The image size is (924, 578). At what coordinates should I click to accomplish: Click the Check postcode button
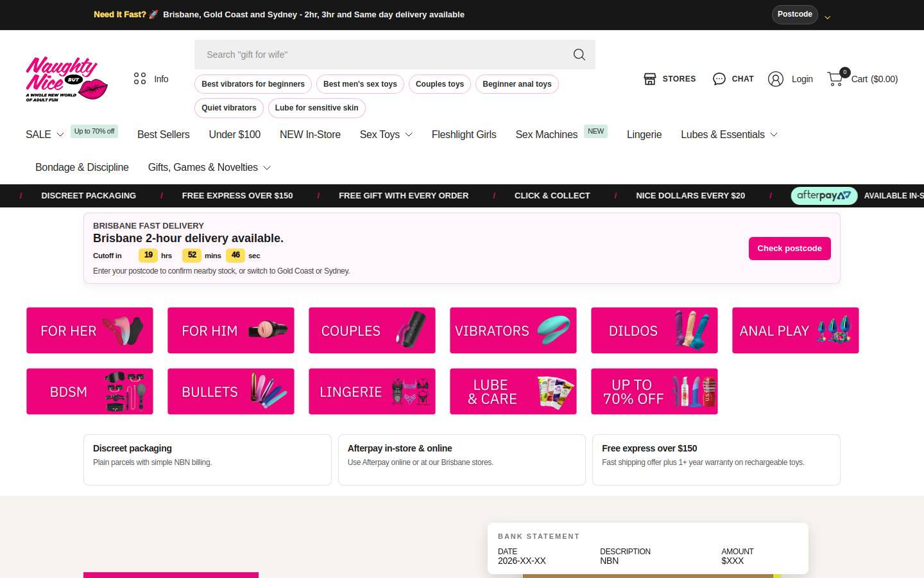[x=789, y=249]
